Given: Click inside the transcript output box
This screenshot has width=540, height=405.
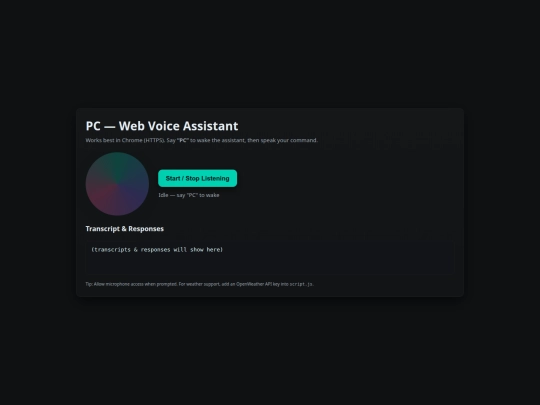Looking at the screenshot, I should [x=270, y=258].
